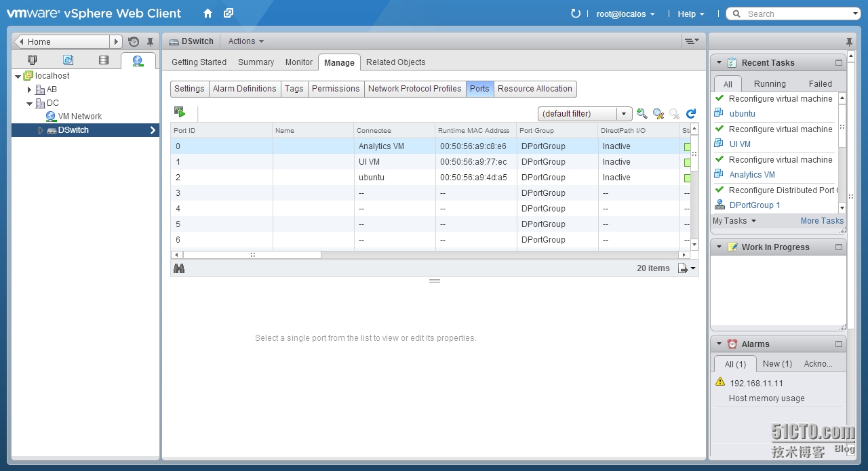
Task: Switch to Storage inventory tab
Action: (x=104, y=60)
